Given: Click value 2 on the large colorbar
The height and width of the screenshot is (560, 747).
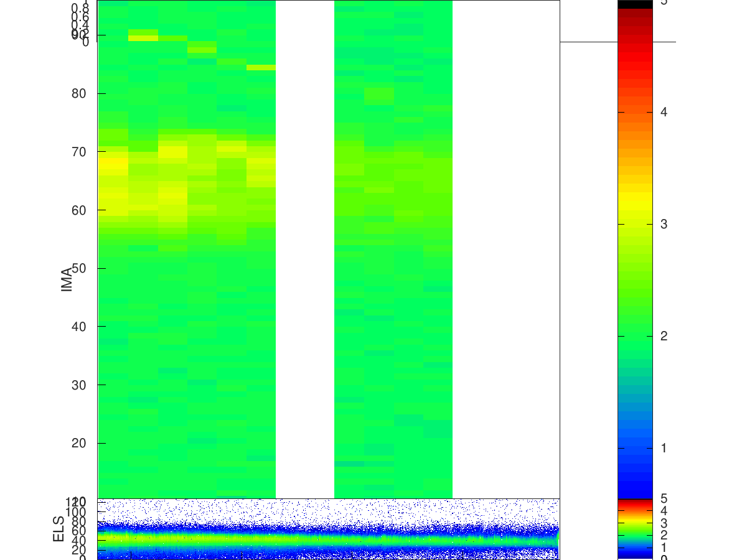Looking at the screenshot, I should point(664,336).
